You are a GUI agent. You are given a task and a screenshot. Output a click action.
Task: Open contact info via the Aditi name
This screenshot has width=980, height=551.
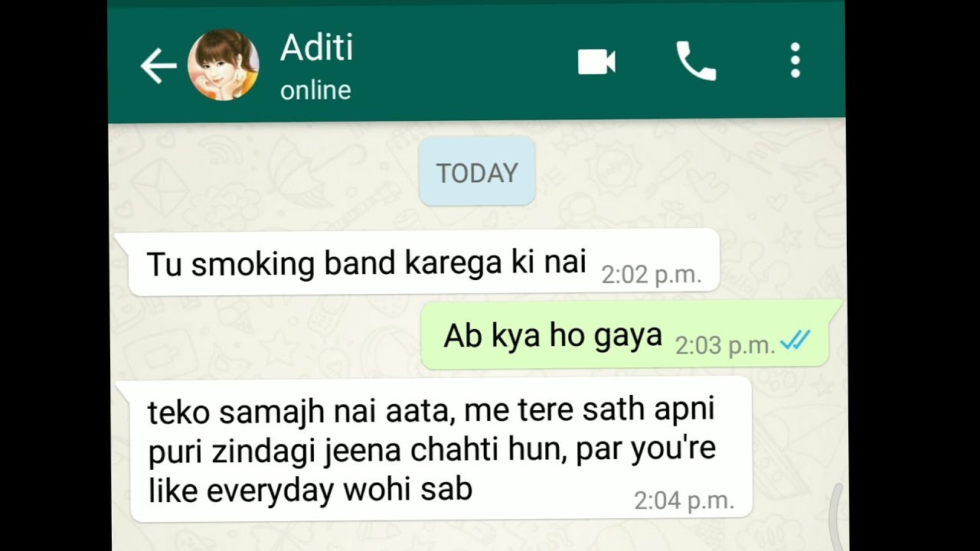coord(317,48)
